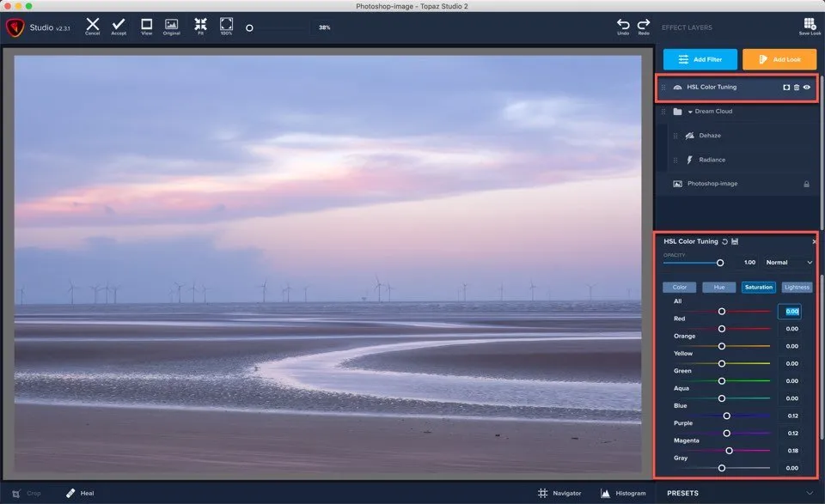Click the green macOS fullscreen window button
This screenshot has width=825, height=504.
(28, 6)
